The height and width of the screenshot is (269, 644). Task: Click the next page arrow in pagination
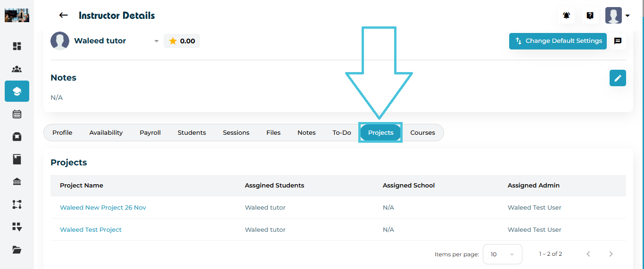pyautogui.click(x=611, y=254)
